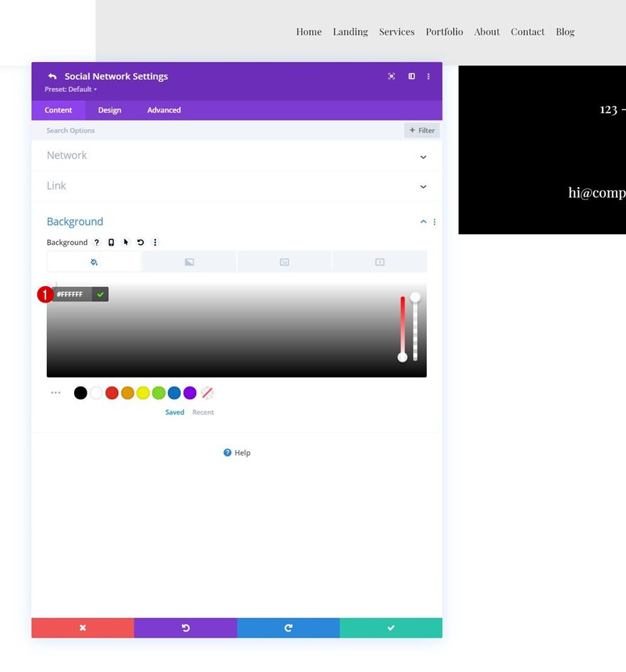Select the gradient background tab
The height and width of the screenshot is (672, 626).
point(189,261)
